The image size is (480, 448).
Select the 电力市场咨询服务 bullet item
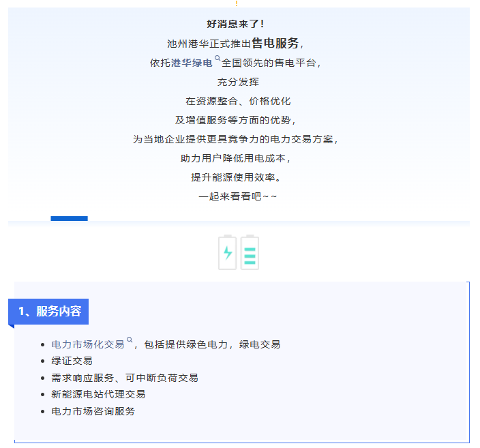(x=93, y=411)
